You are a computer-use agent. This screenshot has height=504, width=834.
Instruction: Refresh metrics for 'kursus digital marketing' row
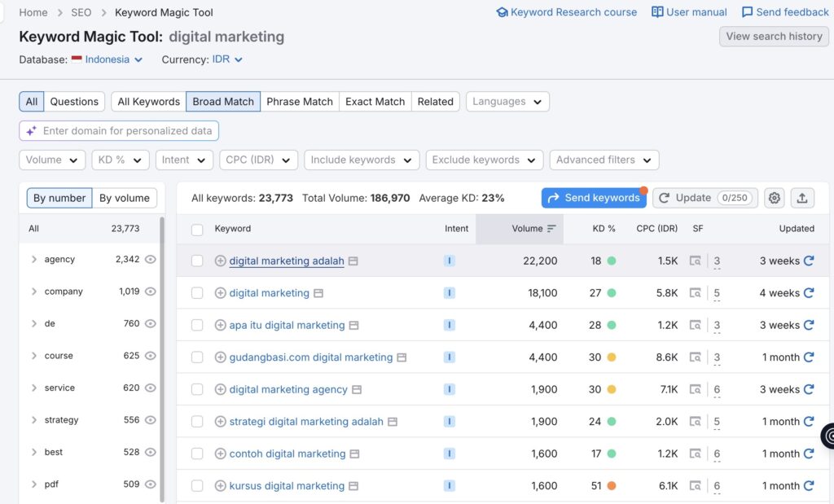[809, 486]
